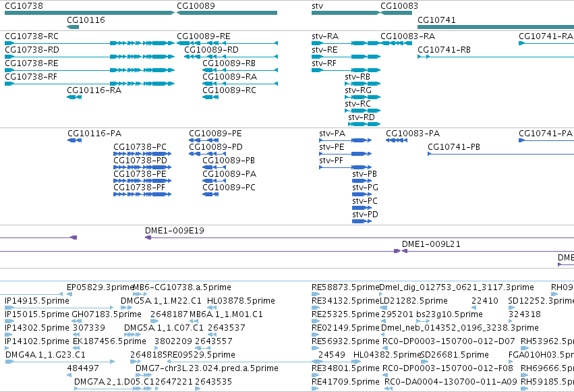574x392 pixels.
Task: Select the CG10083 gene bar
Action: point(397,13)
